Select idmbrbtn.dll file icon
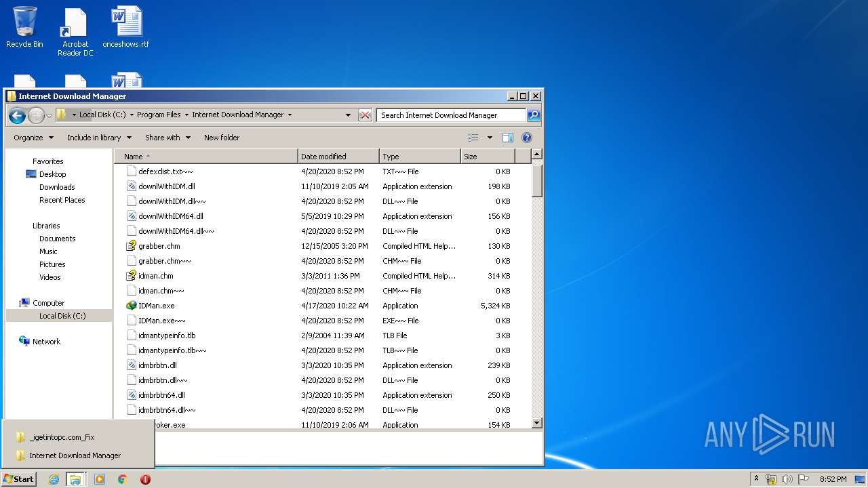 132,365
